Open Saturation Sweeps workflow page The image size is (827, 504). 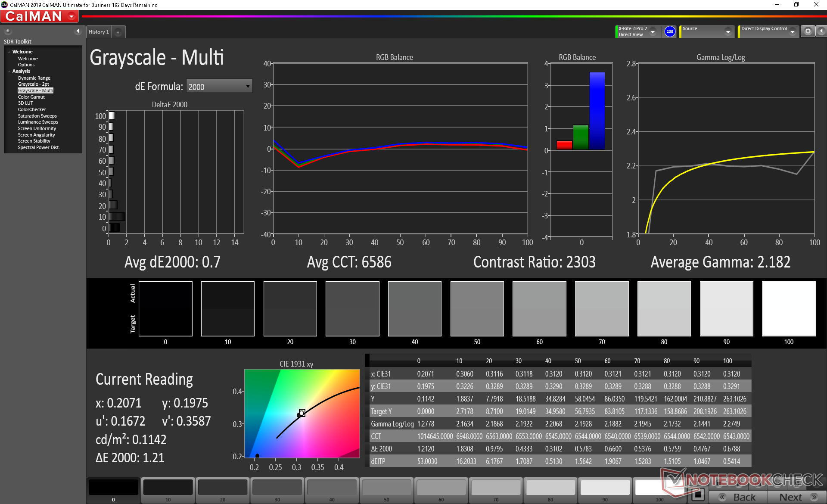coord(37,116)
